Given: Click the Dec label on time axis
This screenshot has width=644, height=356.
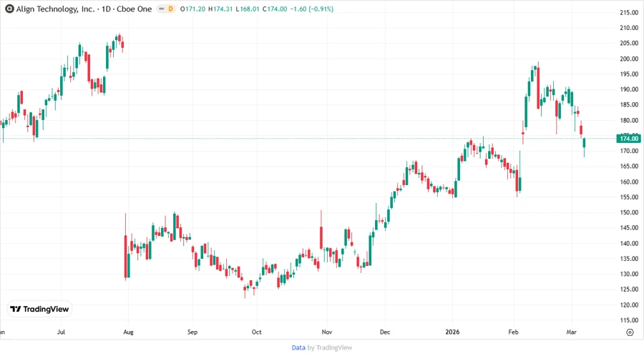Looking at the screenshot, I should tap(385, 332).
